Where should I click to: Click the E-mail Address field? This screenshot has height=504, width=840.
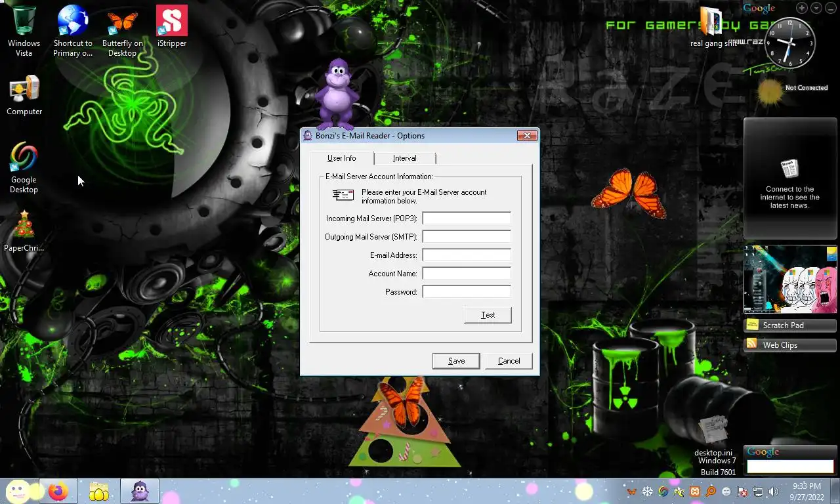point(467,255)
